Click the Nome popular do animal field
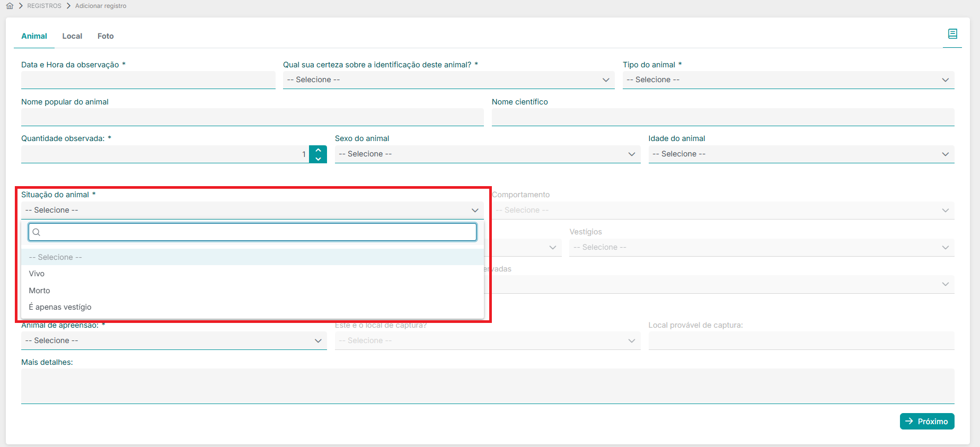 (x=252, y=117)
